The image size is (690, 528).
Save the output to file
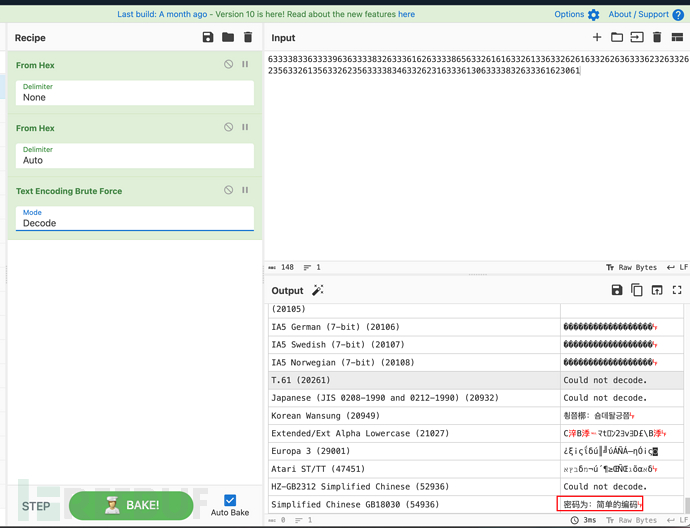617,290
